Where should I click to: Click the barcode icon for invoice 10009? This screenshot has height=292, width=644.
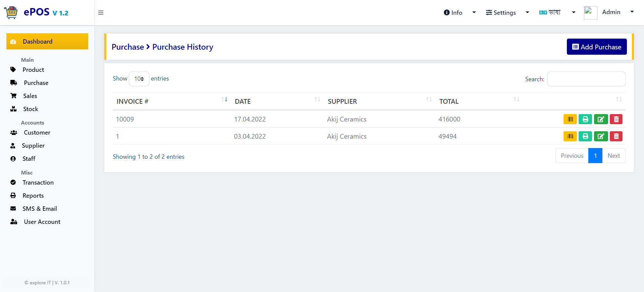pos(570,119)
